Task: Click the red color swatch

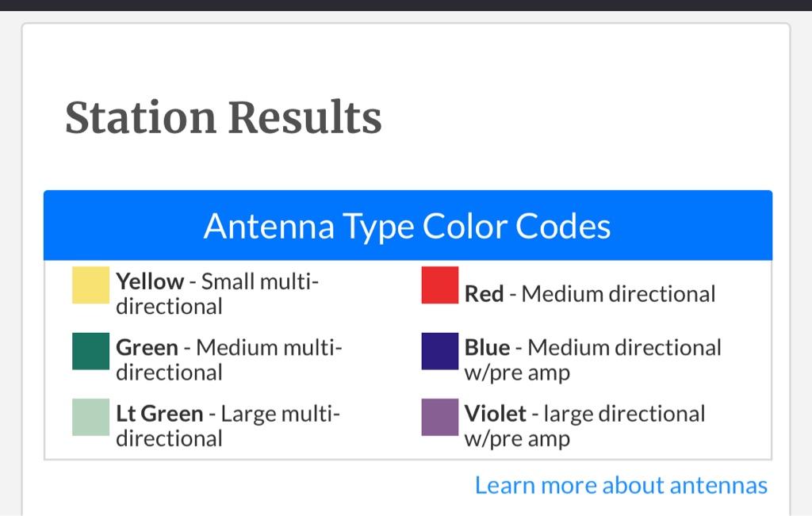Action: 439,285
